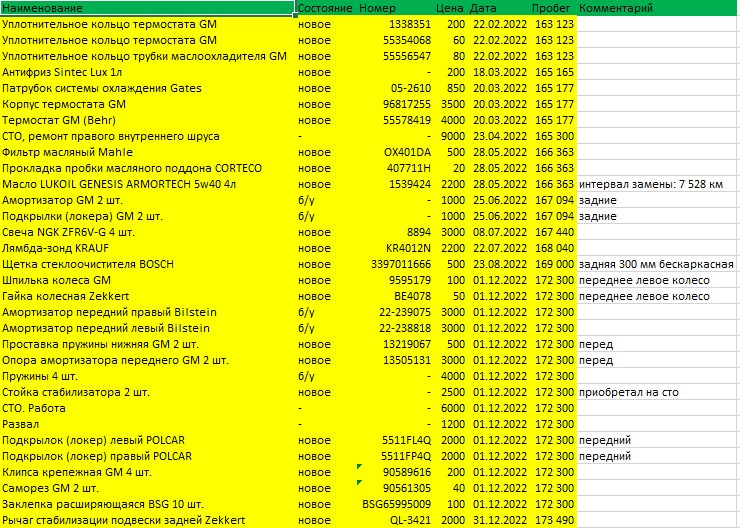Select part number cell '55578419'

pos(395,120)
